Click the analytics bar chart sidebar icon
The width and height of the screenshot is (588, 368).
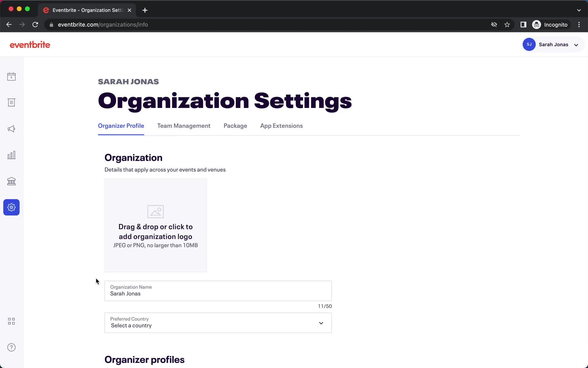[11, 155]
